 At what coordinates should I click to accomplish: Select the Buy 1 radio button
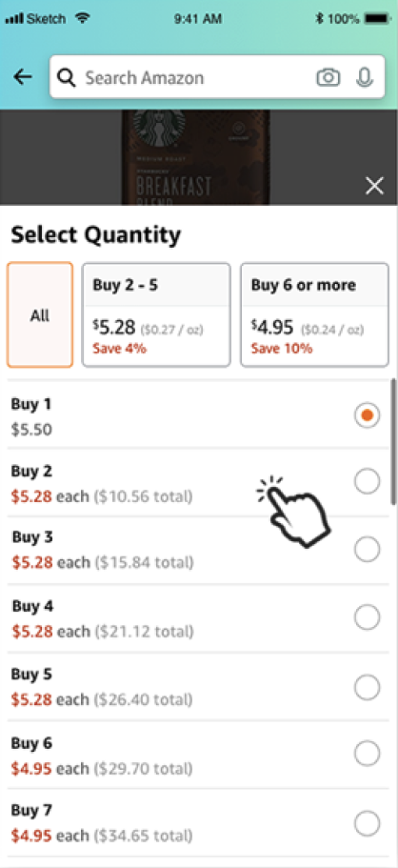367,415
